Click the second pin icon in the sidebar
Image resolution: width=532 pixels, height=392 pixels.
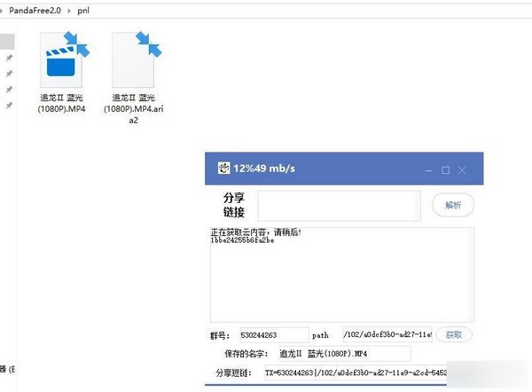(x=9, y=74)
